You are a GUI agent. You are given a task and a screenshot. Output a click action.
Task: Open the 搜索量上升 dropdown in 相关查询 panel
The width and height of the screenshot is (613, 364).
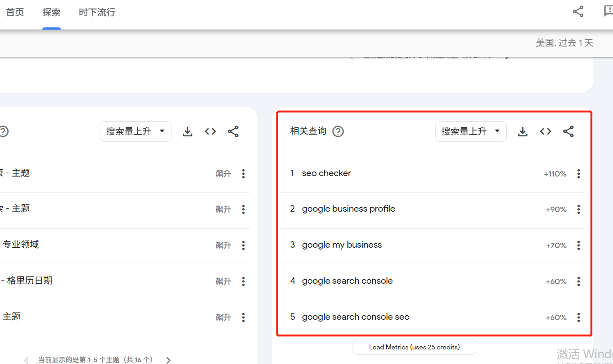tap(471, 131)
